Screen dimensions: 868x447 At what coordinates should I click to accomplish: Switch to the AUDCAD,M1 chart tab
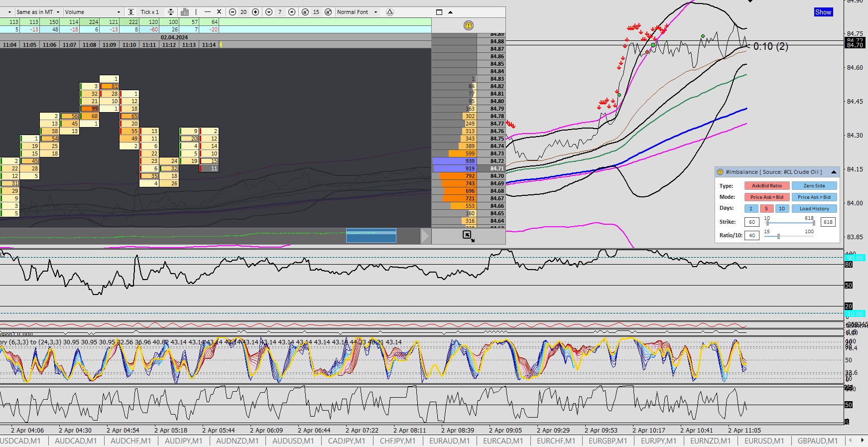coord(76,441)
